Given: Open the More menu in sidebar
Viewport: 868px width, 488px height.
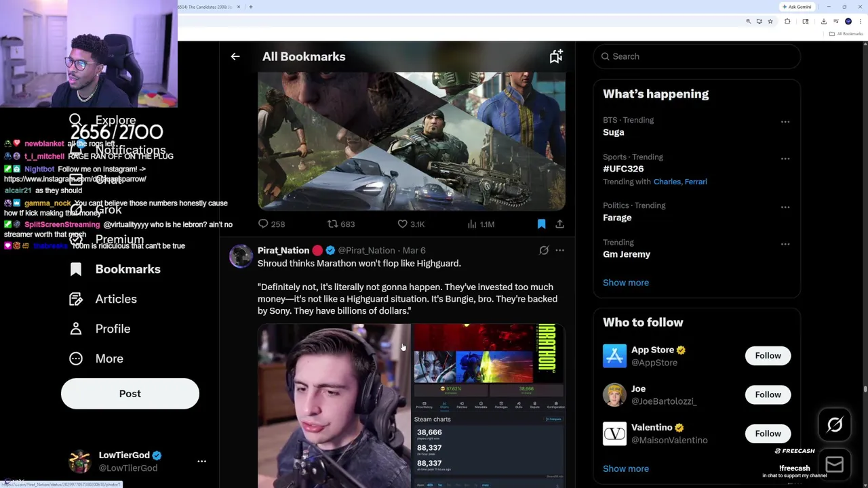Looking at the screenshot, I should pyautogui.click(x=96, y=359).
